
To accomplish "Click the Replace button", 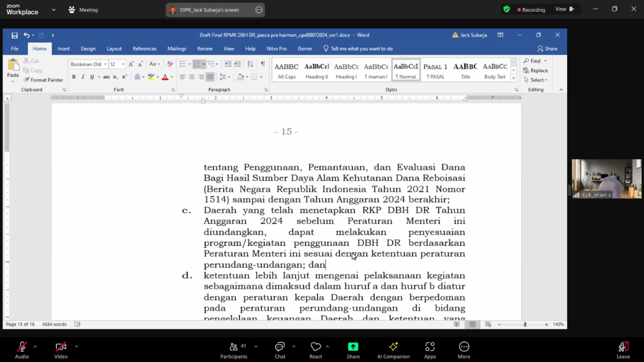I will 535,70.
